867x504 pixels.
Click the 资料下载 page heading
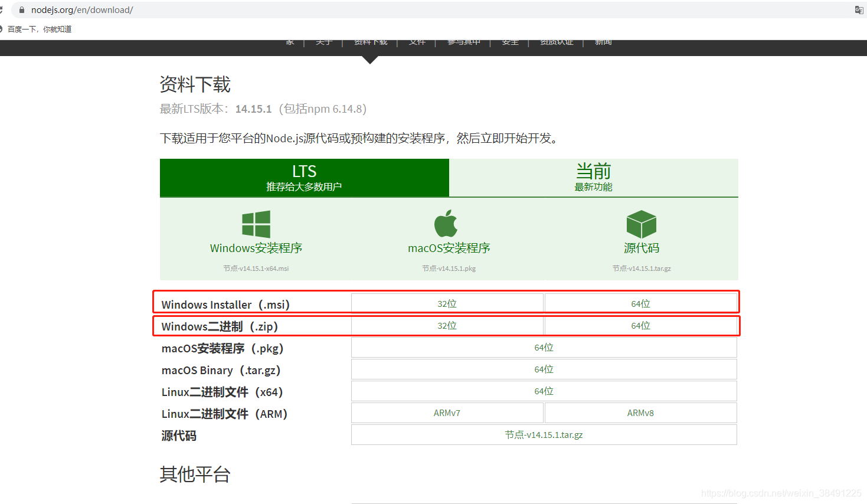tap(195, 85)
